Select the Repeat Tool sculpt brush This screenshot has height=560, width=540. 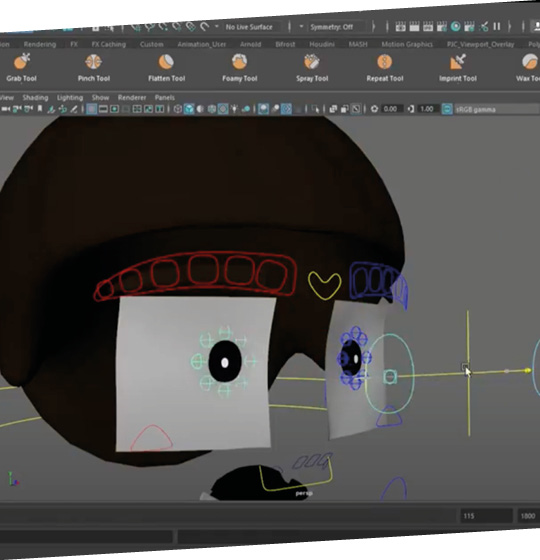pyautogui.click(x=385, y=68)
